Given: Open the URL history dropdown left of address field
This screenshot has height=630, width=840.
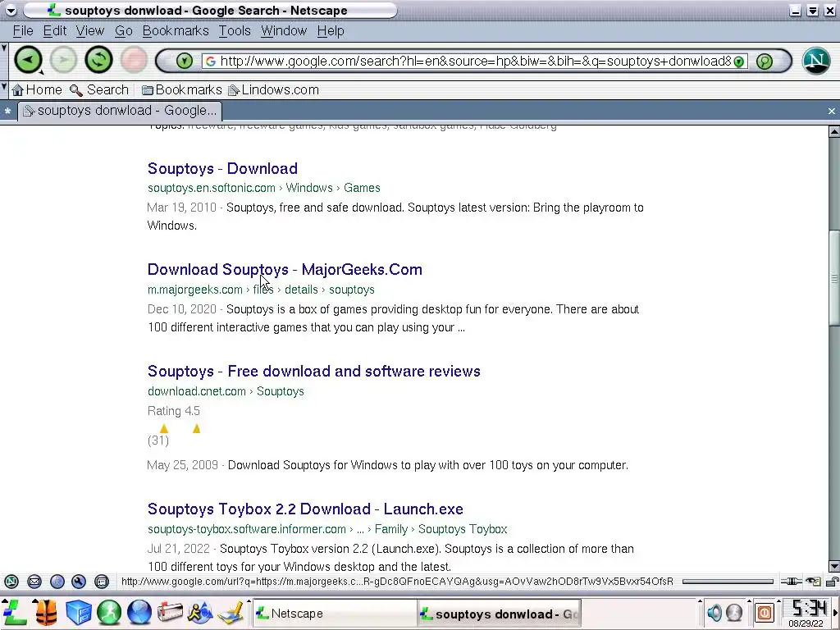Looking at the screenshot, I should click(x=184, y=61).
